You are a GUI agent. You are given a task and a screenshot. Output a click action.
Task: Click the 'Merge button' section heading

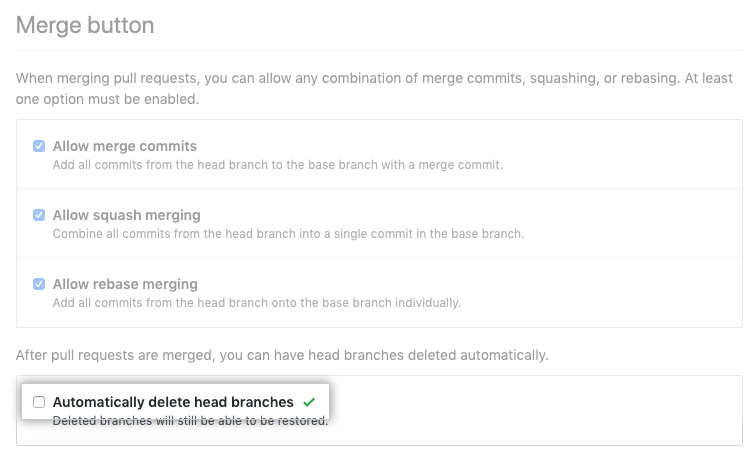(85, 25)
